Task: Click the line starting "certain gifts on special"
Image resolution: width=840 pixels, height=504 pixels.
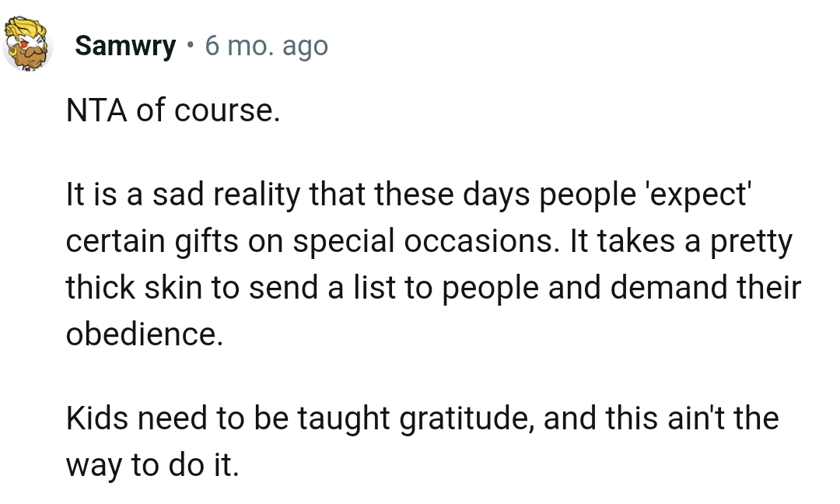Action: pos(428,243)
